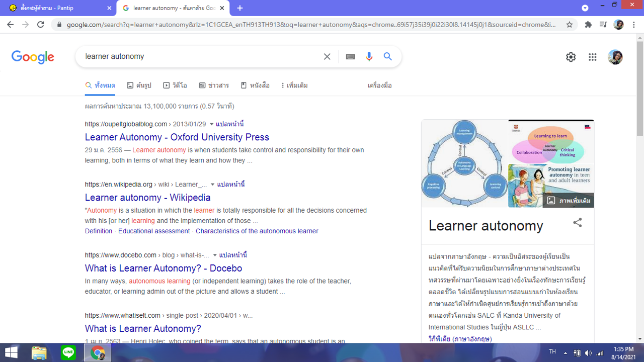The image size is (644, 362).
Task: Open the Windows Start menu
Action: pyautogui.click(x=11, y=352)
